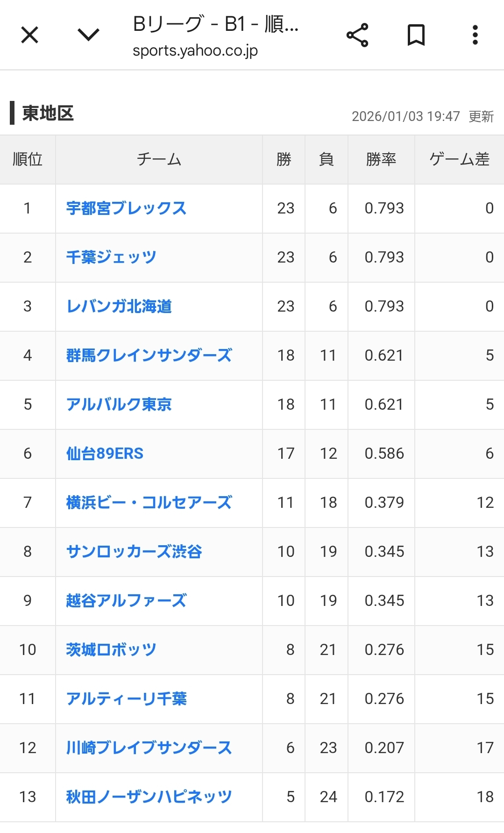Open 宇都宮ブレックス team page
Image resolution: width=504 pixels, height=833 pixels.
[126, 208]
